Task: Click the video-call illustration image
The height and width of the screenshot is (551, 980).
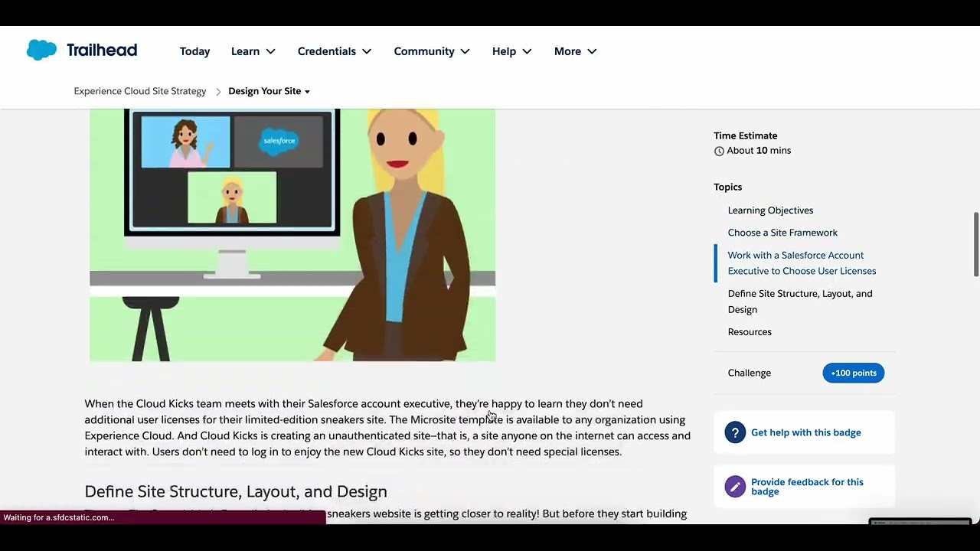Action: click(x=292, y=235)
